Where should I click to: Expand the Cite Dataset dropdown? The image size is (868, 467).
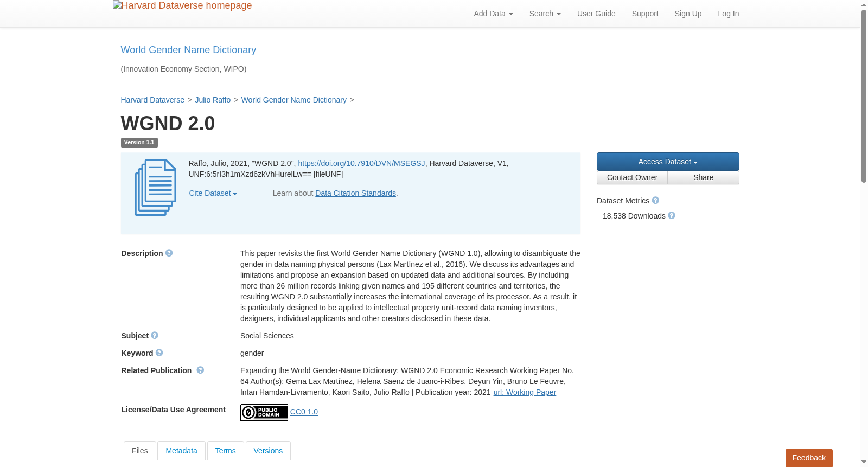pyautogui.click(x=213, y=194)
